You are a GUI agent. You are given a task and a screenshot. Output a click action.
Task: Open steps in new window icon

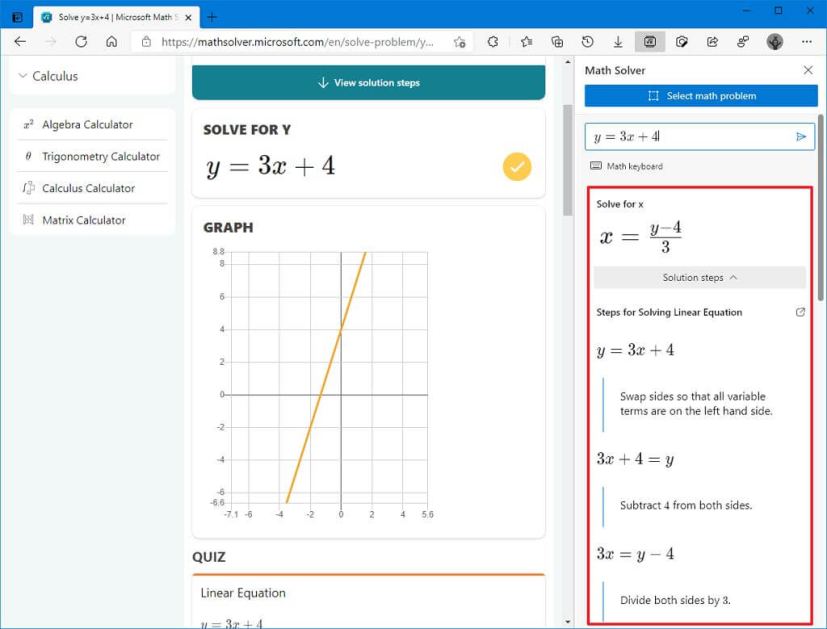click(800, 312)
